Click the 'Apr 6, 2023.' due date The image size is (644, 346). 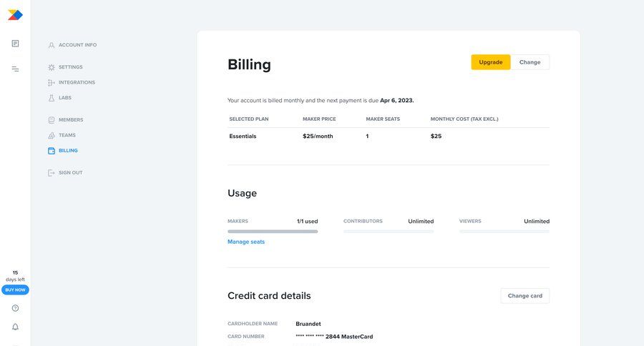coord(396,100)
